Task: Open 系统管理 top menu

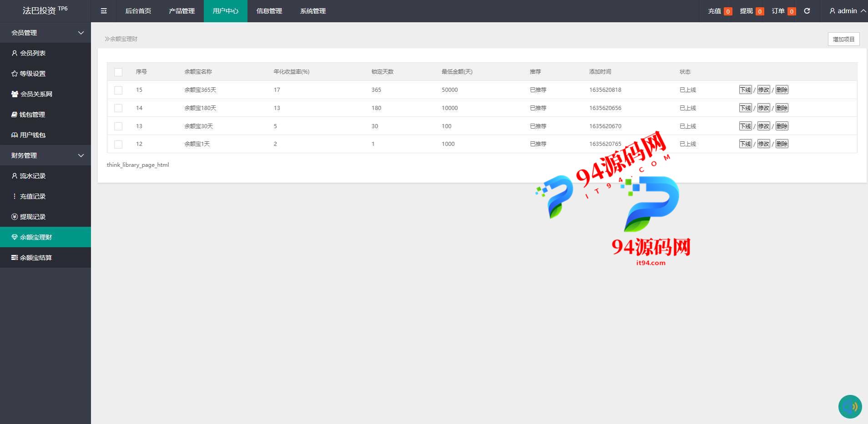Action: click(313, 11)
